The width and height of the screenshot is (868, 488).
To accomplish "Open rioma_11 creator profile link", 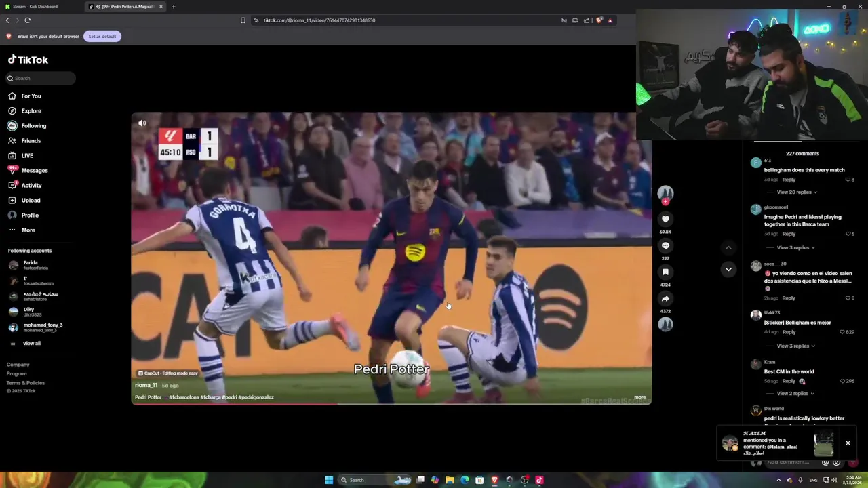I will (x=146, y=385).
